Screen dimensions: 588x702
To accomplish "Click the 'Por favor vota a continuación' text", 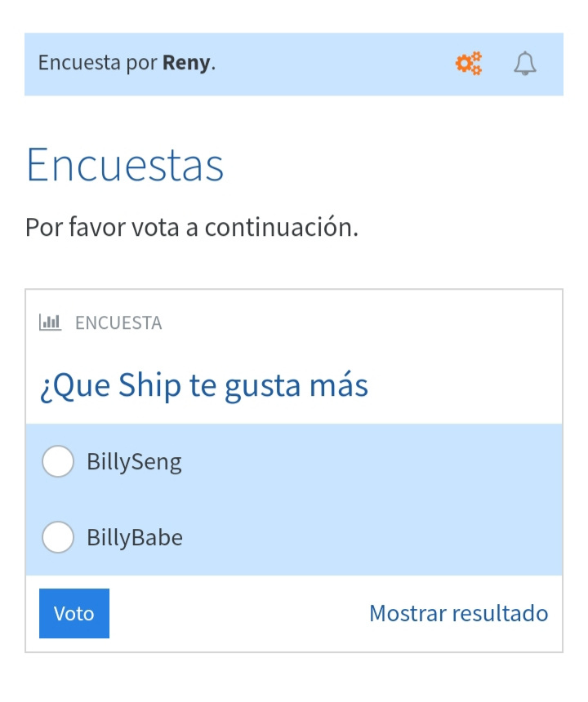I will point(192,227).
